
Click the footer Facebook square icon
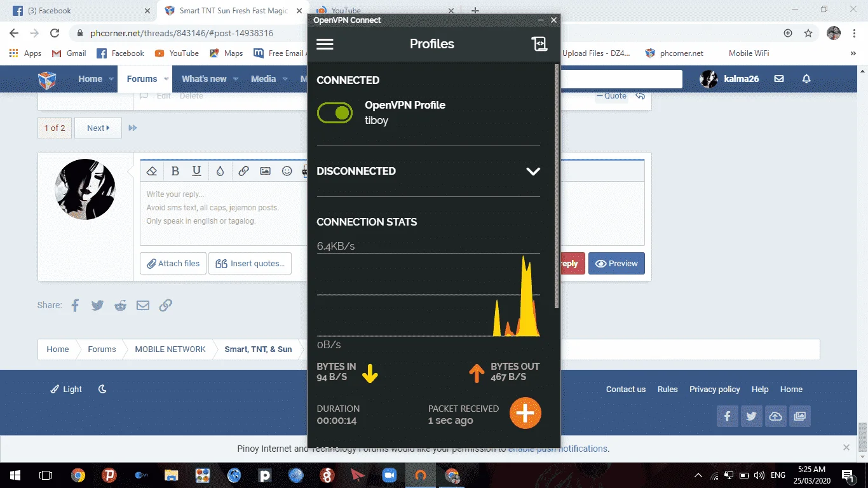pos(727,416)
